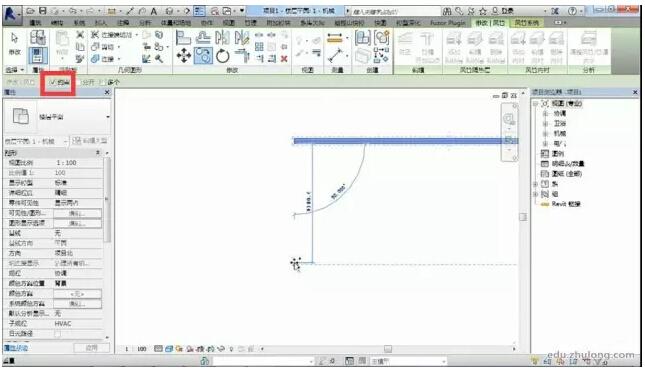The height and width of the screenshot is (372, 645).
Task: Select the Align tool in Modify panel
Action: coord(183,37)
